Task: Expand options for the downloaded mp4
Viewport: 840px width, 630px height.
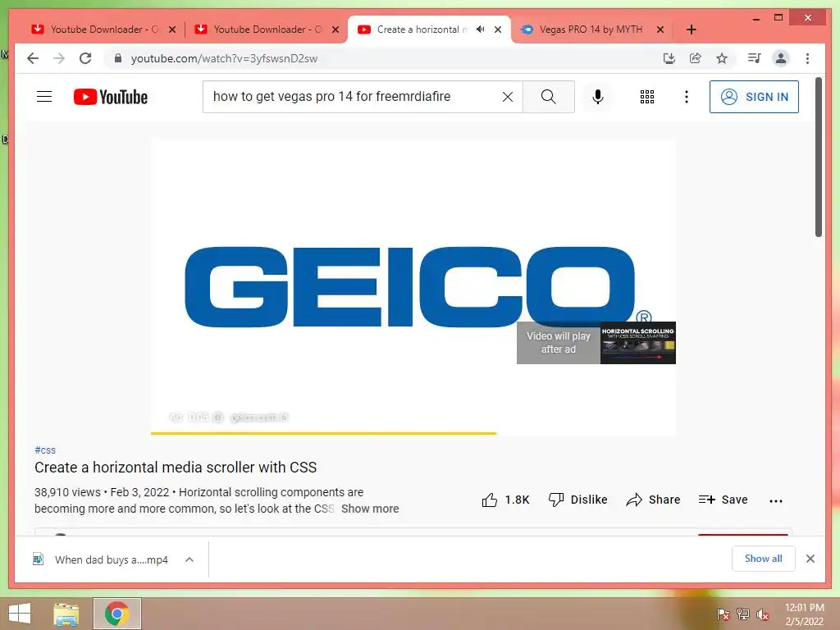Action: pos(189,559)
